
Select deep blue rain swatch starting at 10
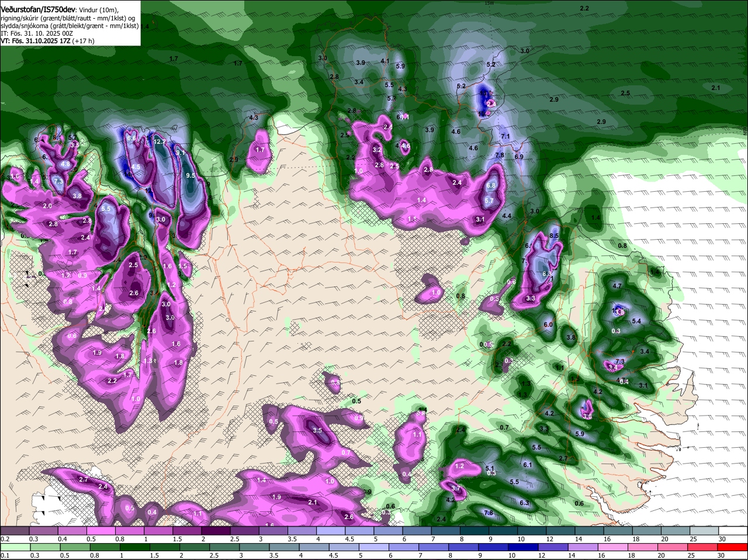coord(524,547)
